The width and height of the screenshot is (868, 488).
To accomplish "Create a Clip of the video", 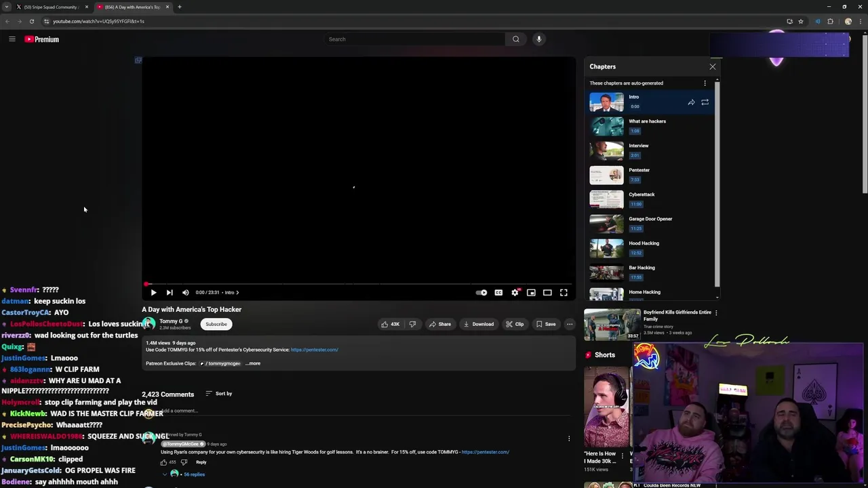I will click(515, 324).
